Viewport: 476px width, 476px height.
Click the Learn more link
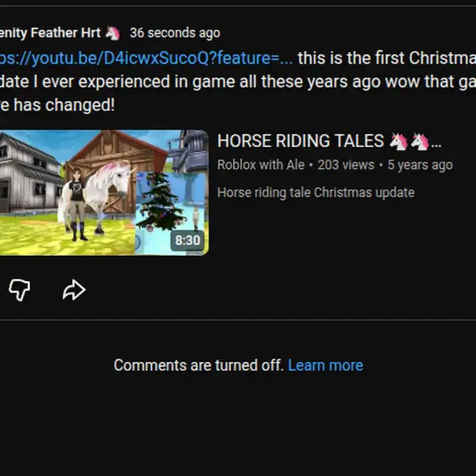(325, 365)
